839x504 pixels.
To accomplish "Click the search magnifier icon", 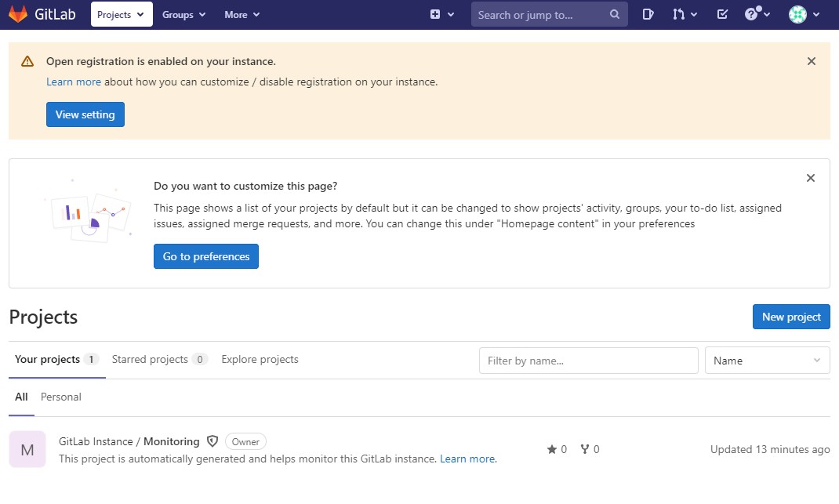I will tap(614, 14).
